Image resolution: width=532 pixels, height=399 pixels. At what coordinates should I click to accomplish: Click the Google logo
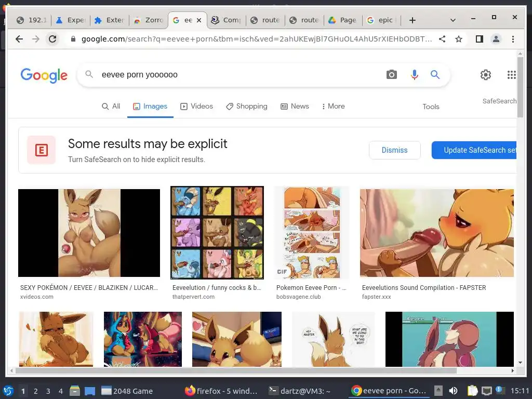click(x=44, y=75)
